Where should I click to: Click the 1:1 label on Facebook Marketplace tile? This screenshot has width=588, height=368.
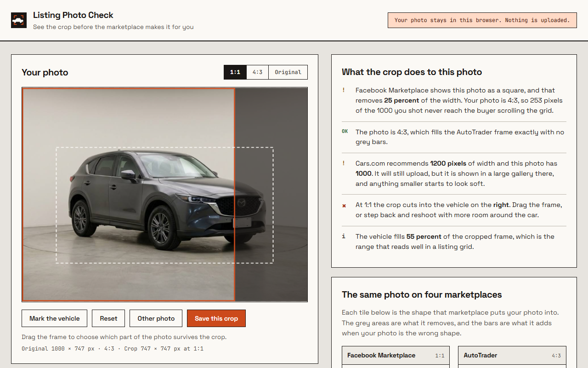pos(440,356)
